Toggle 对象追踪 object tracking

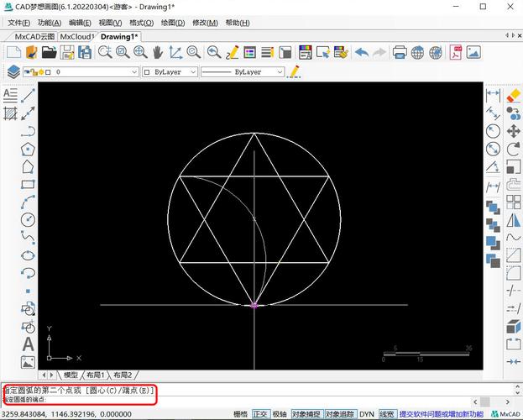click(340, 414)
